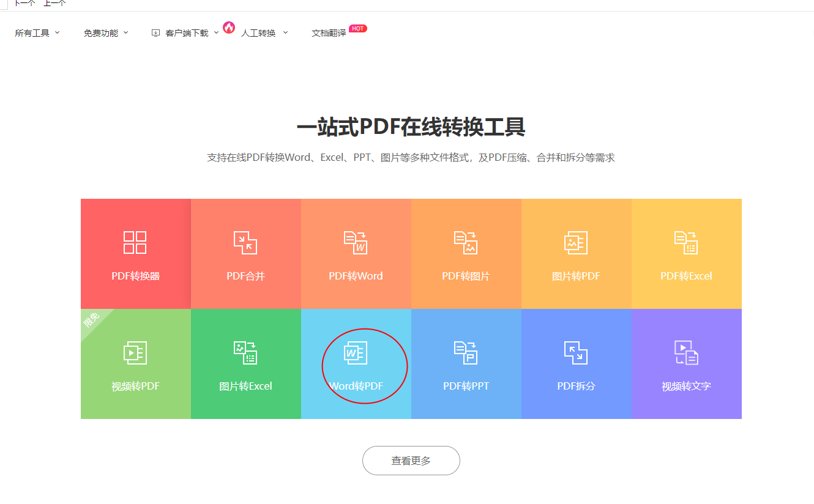Click the flame badge icon in navigation
Screen dimensions: 814x504
[x=229, y=28]
